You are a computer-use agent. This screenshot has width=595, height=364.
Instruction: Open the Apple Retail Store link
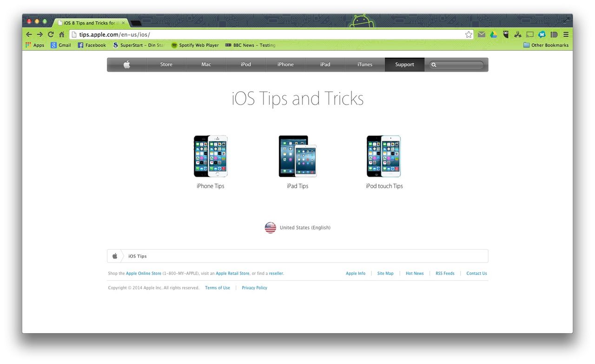(x=232, y=273)
